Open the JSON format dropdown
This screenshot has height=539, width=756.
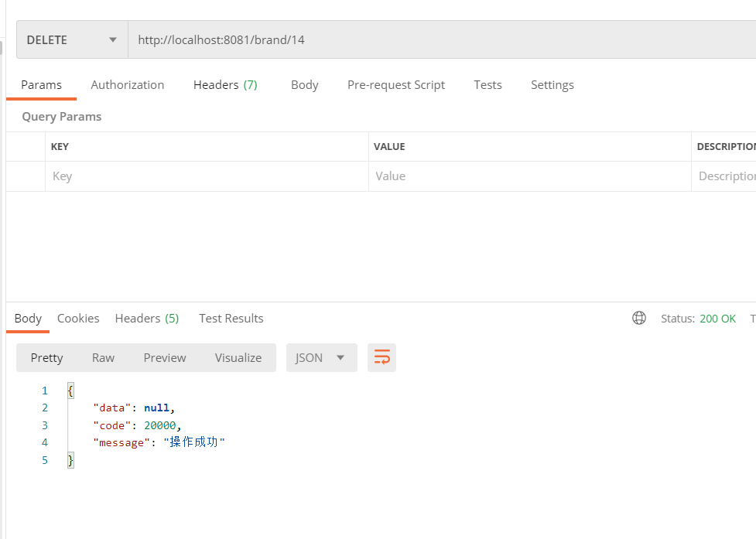322,357
